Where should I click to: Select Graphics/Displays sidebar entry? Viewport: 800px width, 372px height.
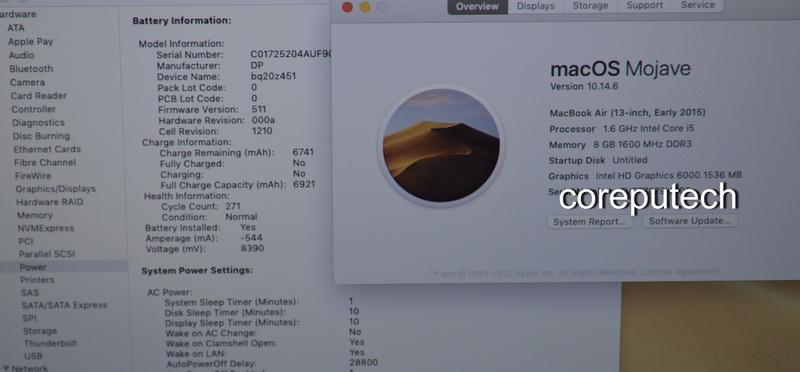pos(55,189)
